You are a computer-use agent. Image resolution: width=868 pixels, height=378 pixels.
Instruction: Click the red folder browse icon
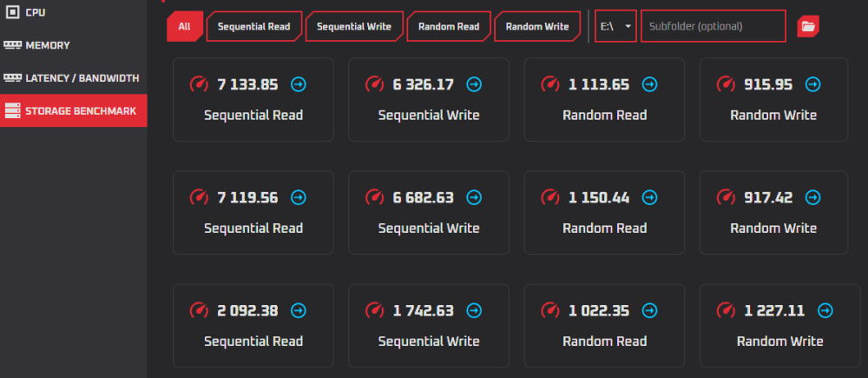(x=808, y=26)
